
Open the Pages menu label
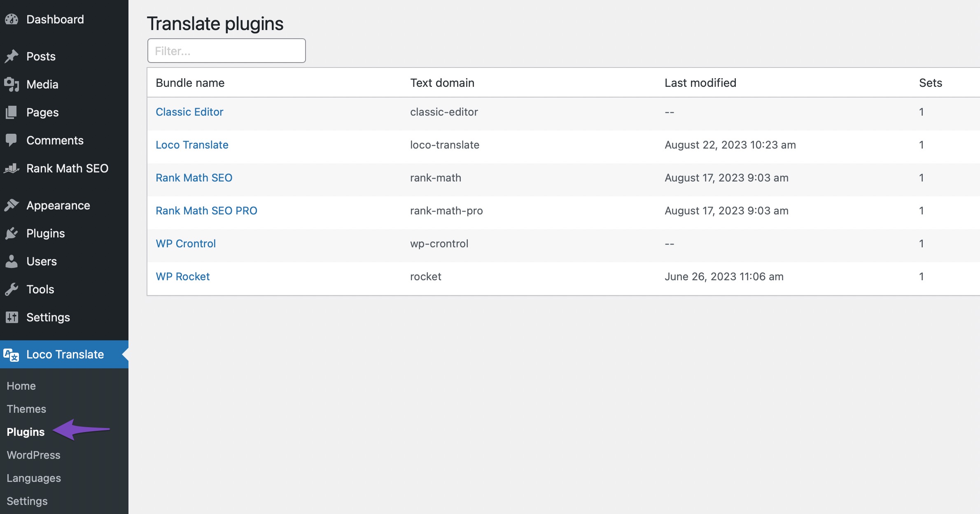[42, 112]
